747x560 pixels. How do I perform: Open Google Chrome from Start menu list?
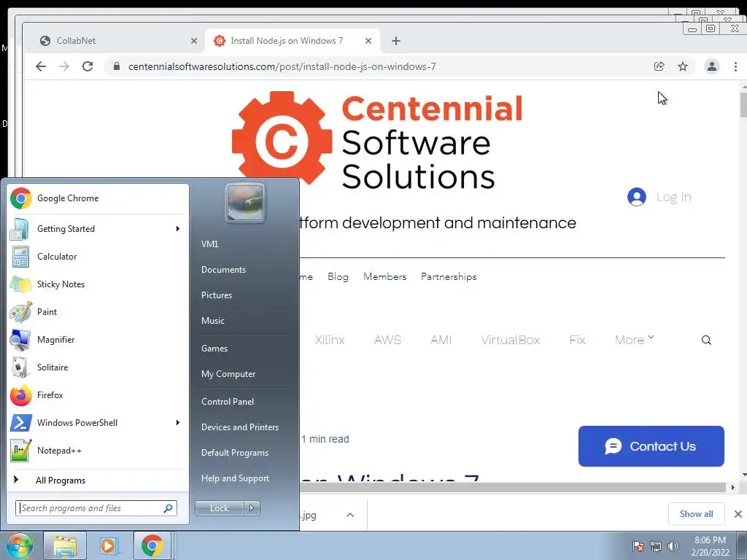[x=98, y=198]
